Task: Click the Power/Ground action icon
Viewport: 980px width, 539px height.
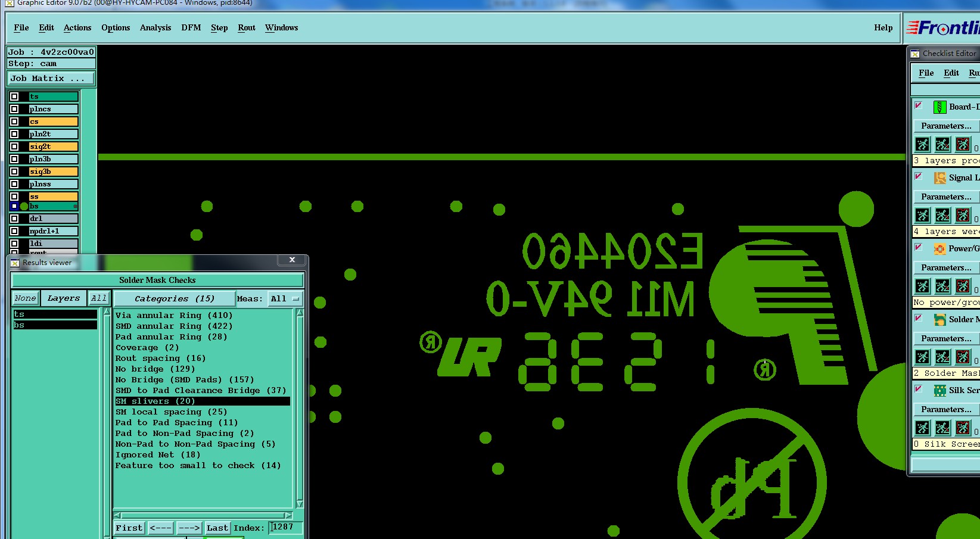Action: pos(939,248)
